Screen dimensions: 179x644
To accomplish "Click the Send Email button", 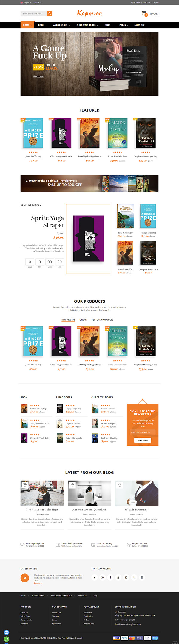I will pos(143,440).
